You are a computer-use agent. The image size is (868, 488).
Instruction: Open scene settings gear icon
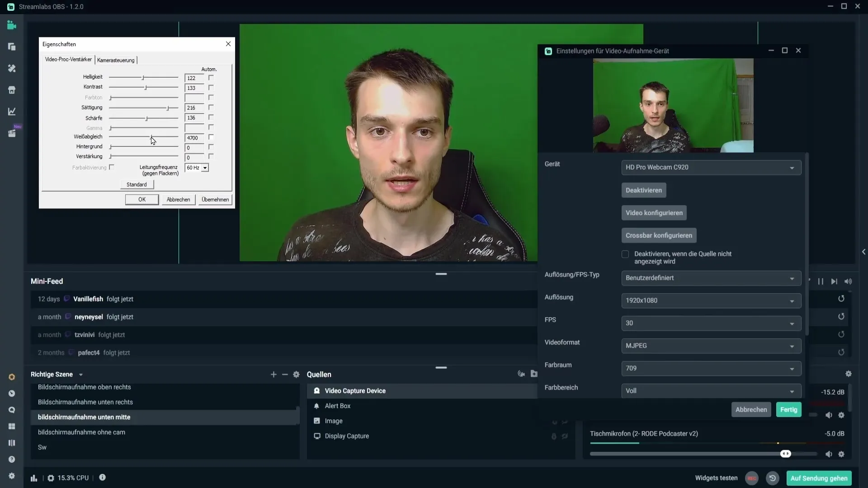pyautogui.click(x=296, y=375)
